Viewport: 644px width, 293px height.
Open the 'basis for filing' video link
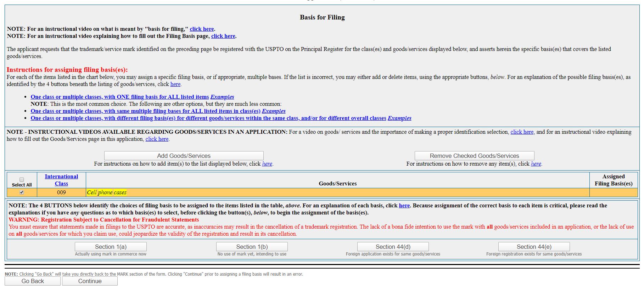(x=202, y=29)
